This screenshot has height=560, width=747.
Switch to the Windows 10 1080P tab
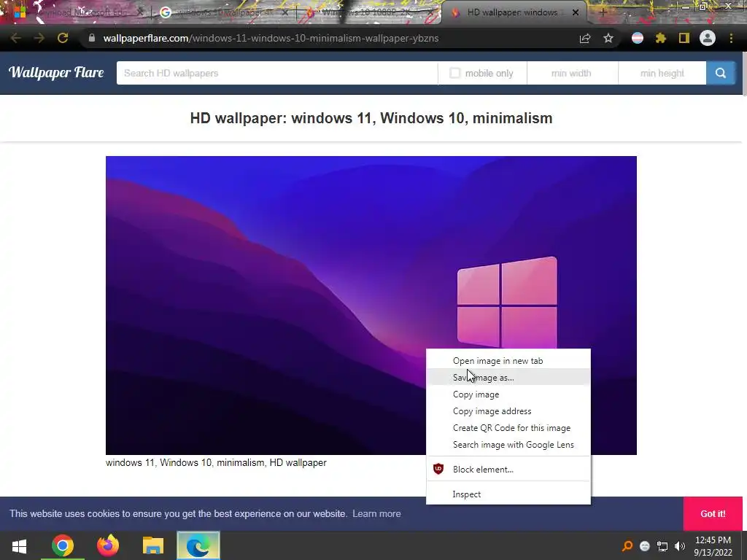click(366, 12)
